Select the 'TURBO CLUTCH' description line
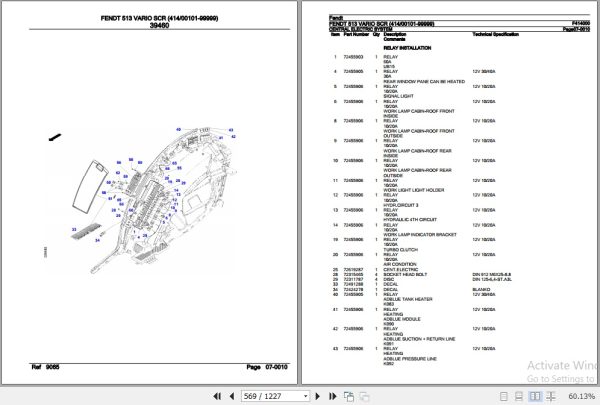Image resolution: width=600 pixels, height=405 pixels. click(x=400, y=250)
